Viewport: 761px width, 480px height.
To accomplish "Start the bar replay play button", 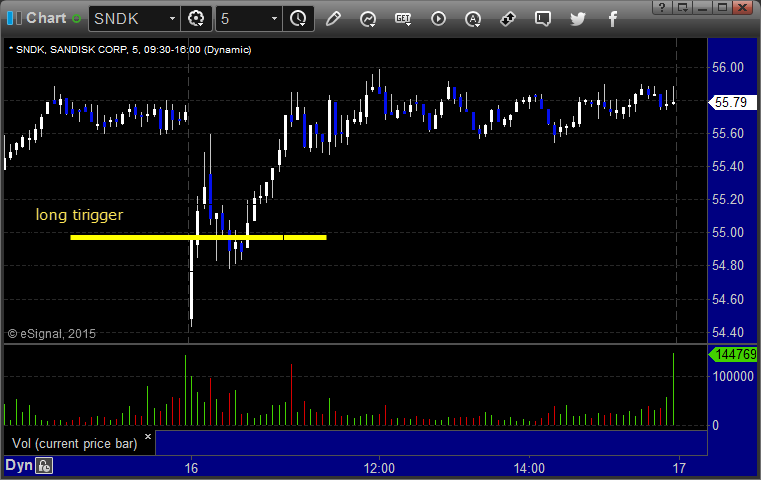I will pyautogui.click(x=438, y=19).
